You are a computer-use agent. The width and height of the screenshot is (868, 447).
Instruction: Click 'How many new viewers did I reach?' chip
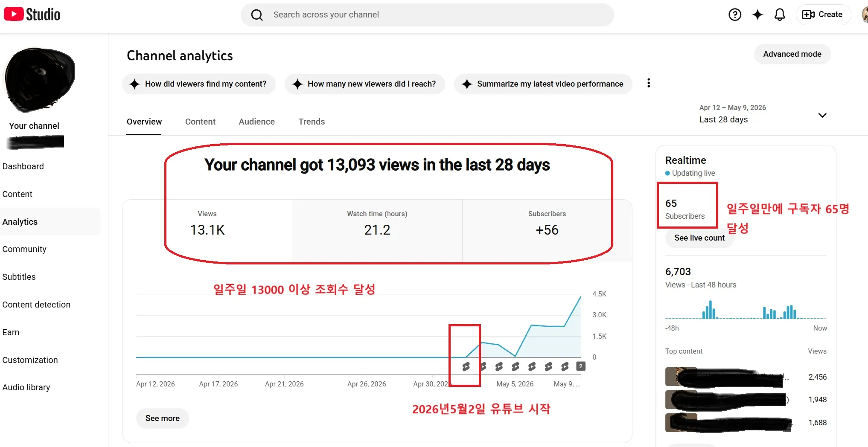point(365,84)
